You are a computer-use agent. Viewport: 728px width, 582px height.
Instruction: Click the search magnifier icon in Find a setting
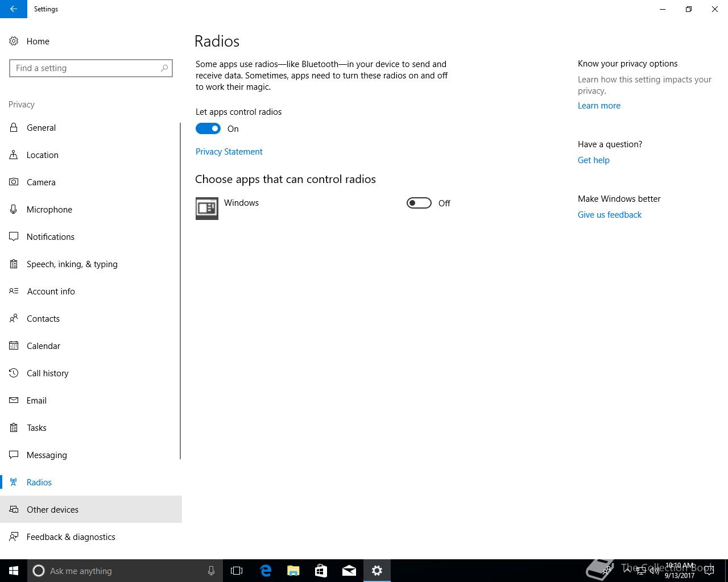coord(164,68)
